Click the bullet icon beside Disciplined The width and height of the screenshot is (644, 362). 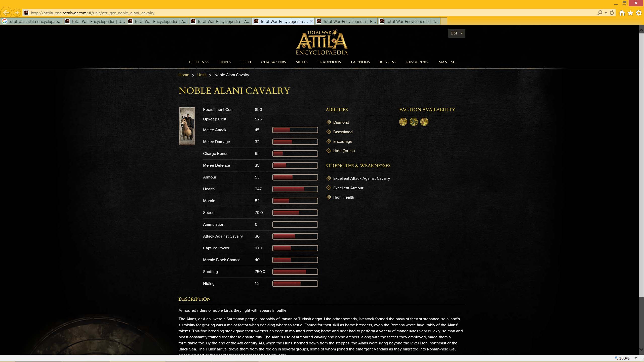click(x=329, y=132)
